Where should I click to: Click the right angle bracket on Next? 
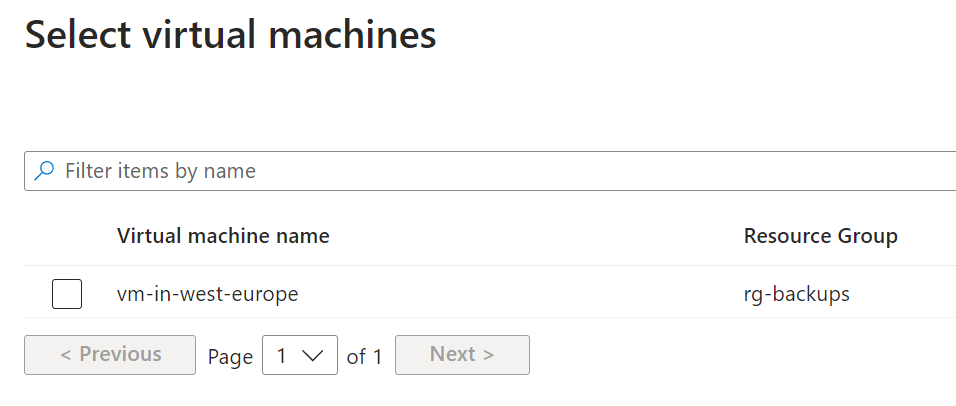click(488, 355)
